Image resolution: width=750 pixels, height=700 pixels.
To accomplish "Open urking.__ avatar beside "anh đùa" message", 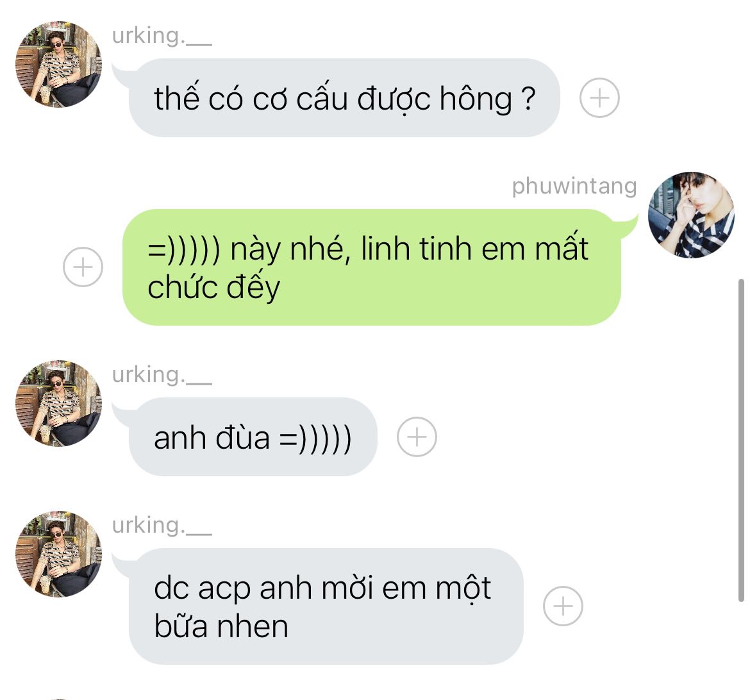I will coord(59,403).
